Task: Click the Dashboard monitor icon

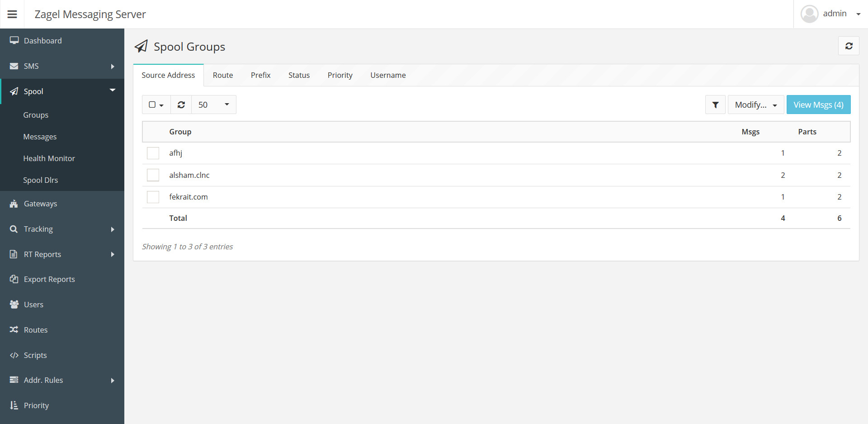Action: (x=14, y=40)
